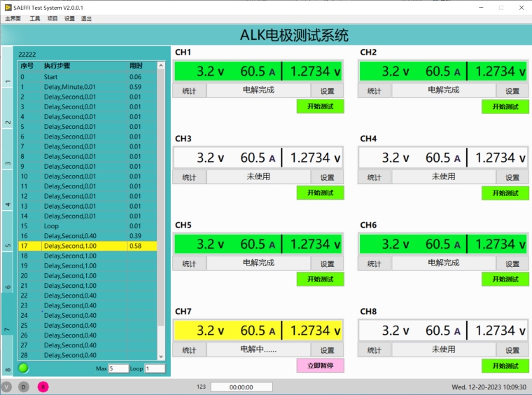Switch to vertical tab 3

point(8,164)
